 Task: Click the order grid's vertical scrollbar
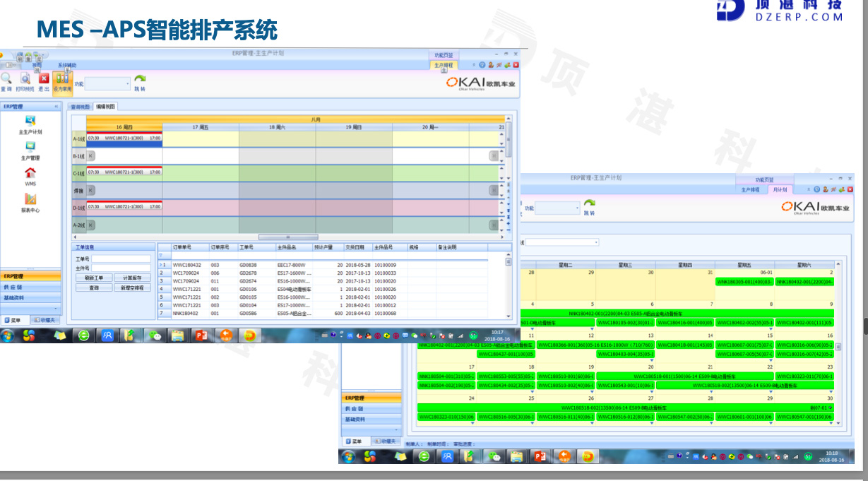click(x=509, y=261)
